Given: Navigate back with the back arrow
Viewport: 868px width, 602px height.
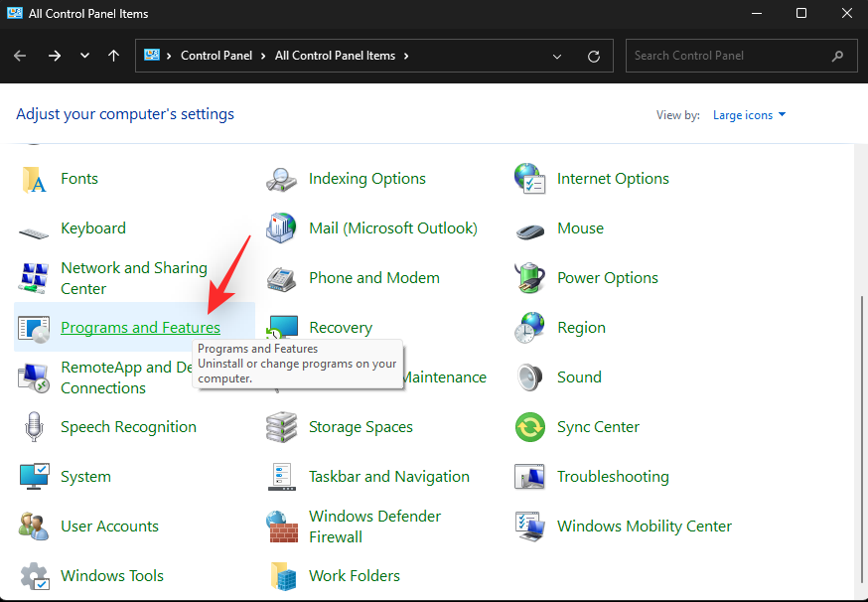Looking at the screenshot, I should 20,56.
